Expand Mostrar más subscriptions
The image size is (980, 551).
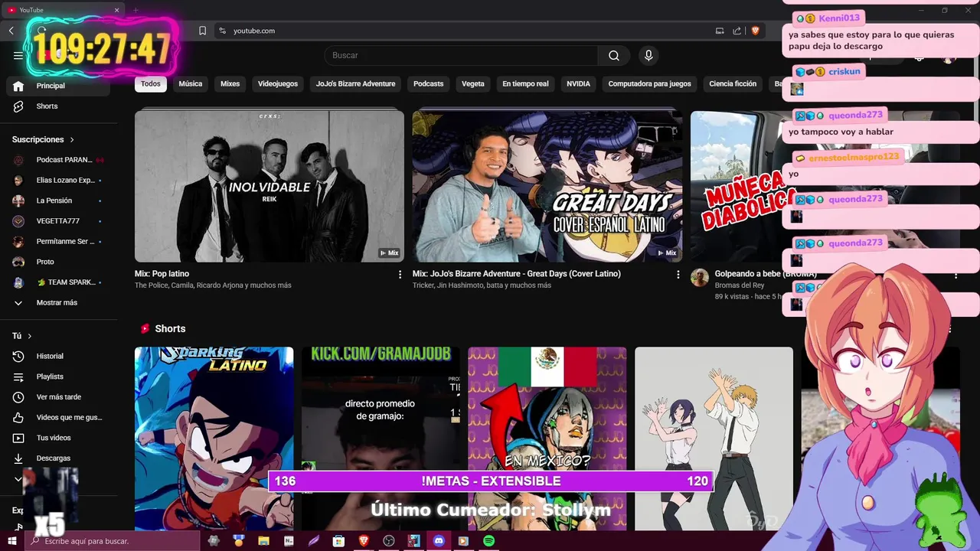[58, 303]
